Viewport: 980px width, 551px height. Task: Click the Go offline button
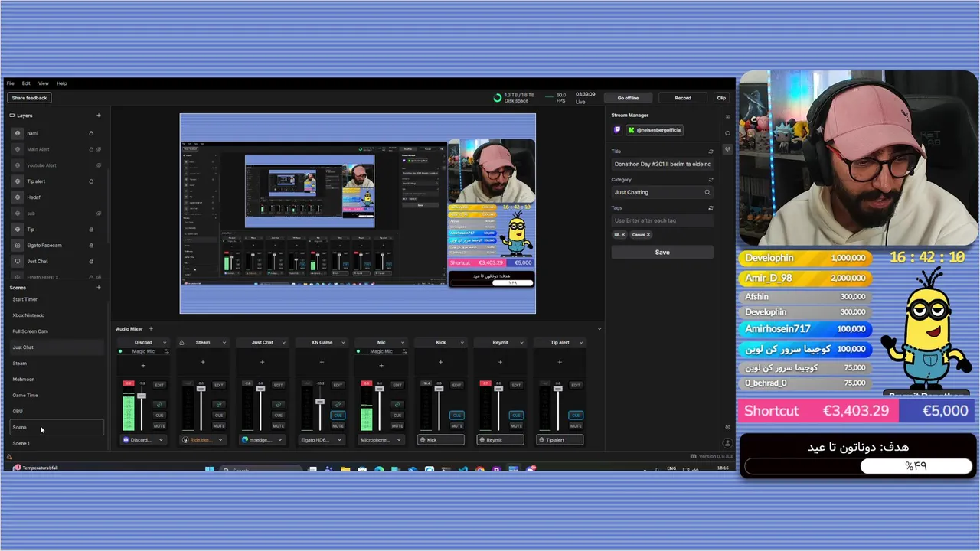coord(628,98)
